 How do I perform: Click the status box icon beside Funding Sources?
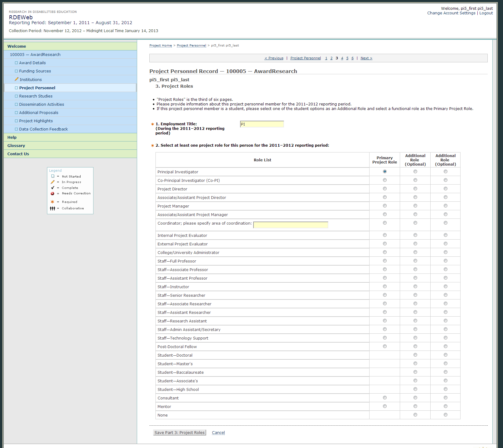[16, 71]
